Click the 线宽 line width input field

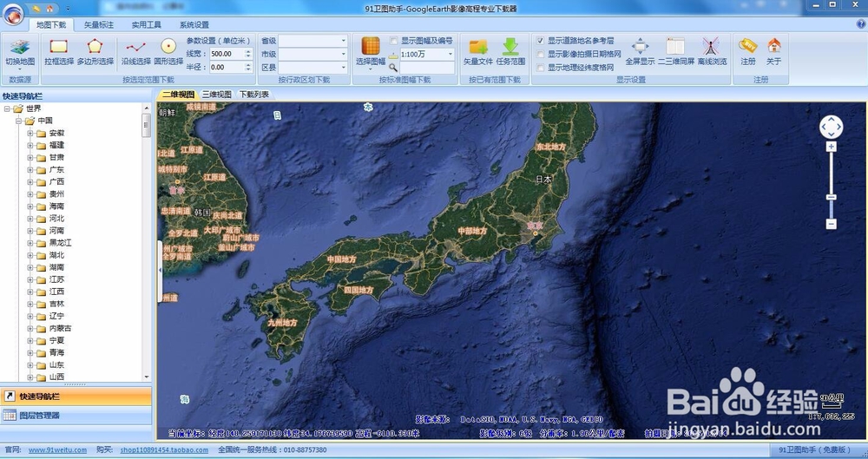click(x=227, y=54)
